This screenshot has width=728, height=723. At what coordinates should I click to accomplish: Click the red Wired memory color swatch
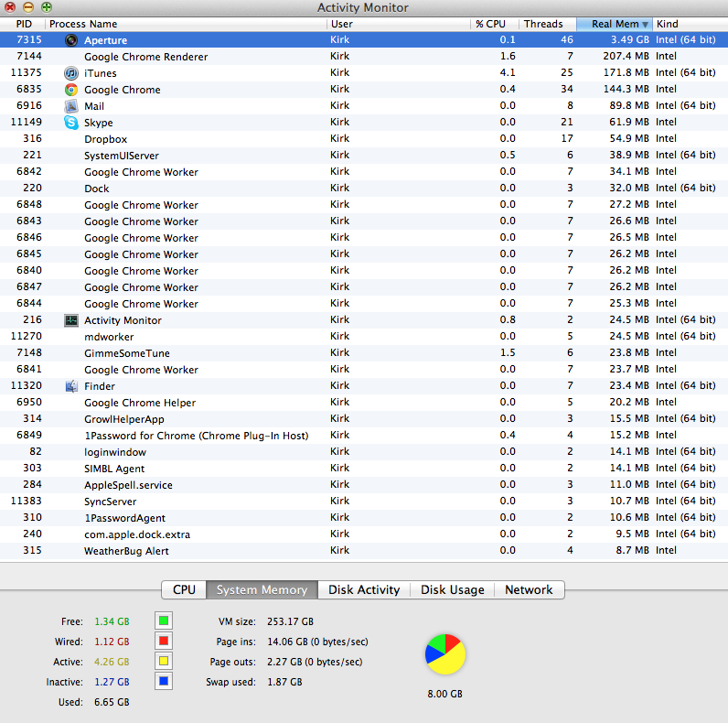point(164,642)
